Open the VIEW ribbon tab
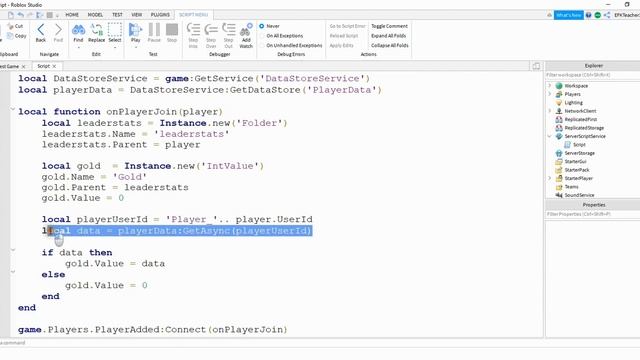This screenshot has width=640, height=360. coord(137,15)
